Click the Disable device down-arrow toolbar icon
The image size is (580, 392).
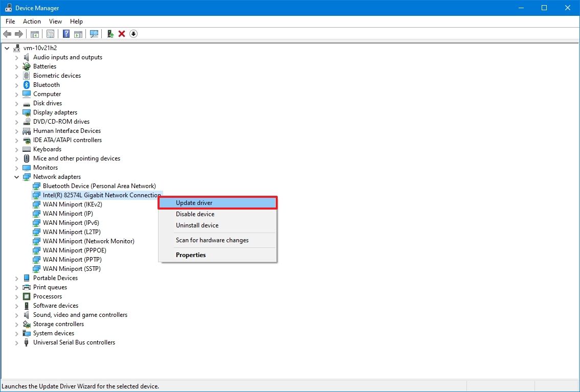pyautogui.click(x=133, y=34)
